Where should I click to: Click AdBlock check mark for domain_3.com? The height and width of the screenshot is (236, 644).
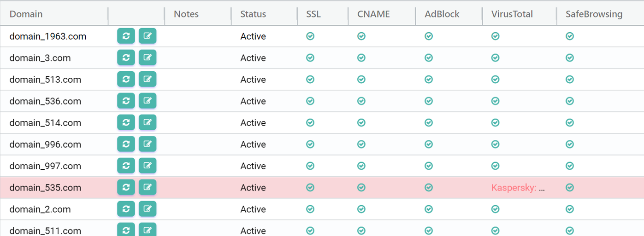(x=429, y=58)
